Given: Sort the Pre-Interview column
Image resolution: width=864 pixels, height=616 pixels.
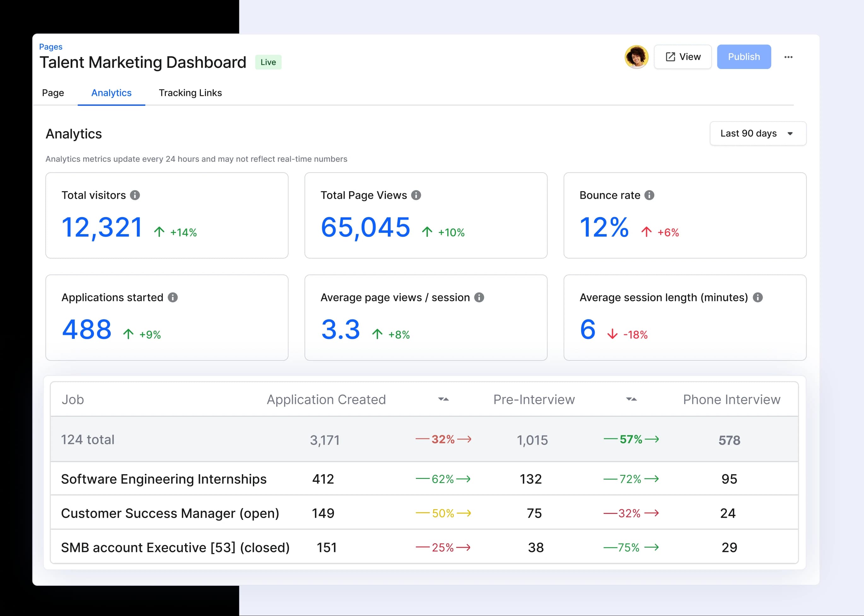Looking at the screenshot, I should coord(631,400).
